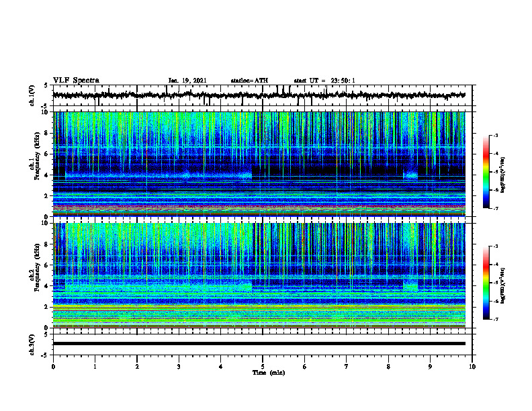Click the "-3" value atop ch.1 color bar
This screenshot has height=411, width=532.
pos(495,135)
